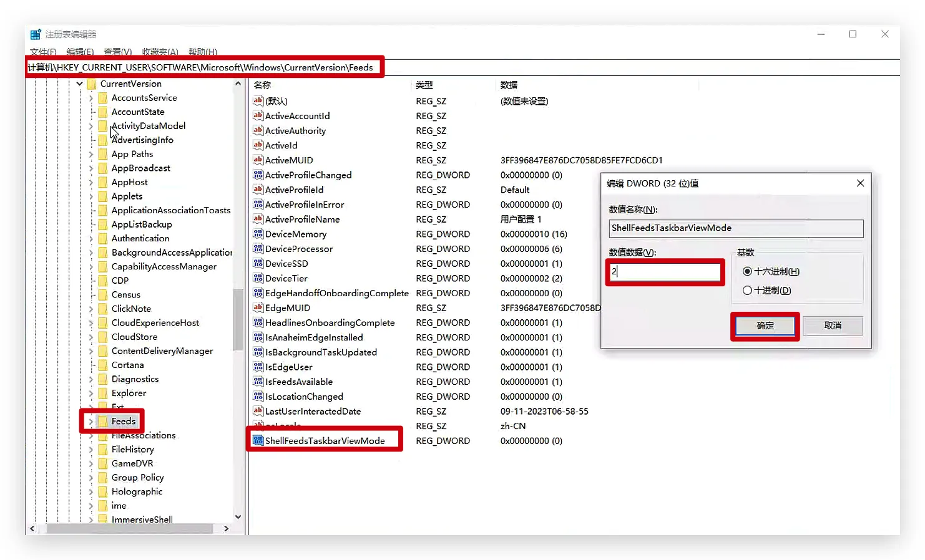Expand the ContentDeliveryManager node
The height and width of the screenshot is (560, 925).
pyautogui.click(x=91, y=351)
